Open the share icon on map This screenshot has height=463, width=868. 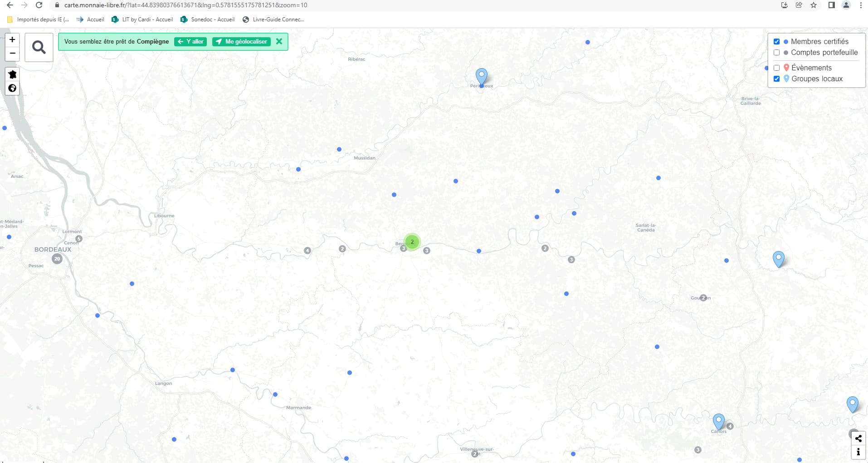pyautogui.click(x=858, y=438)
